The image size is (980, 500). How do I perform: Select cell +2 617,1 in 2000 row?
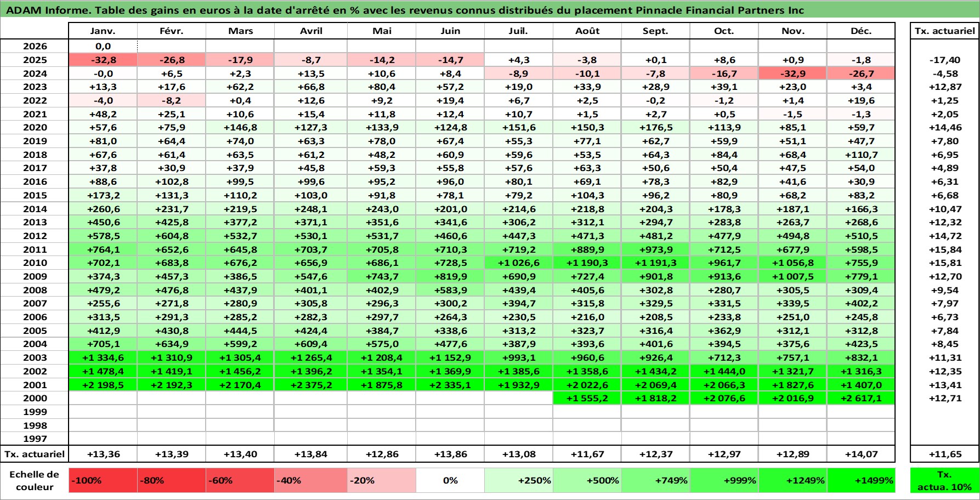pyautogui.click(x=861, y=398)
